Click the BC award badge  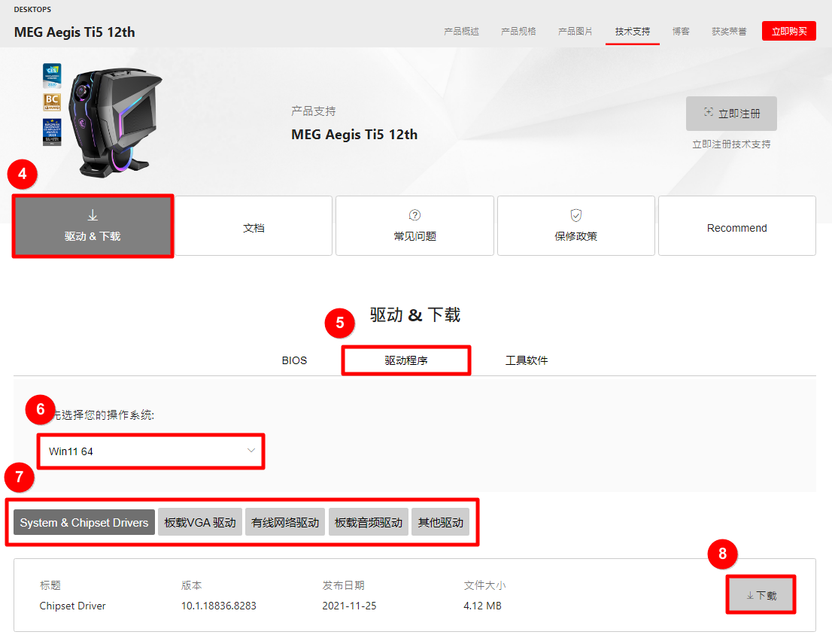[x=52, y=102]
